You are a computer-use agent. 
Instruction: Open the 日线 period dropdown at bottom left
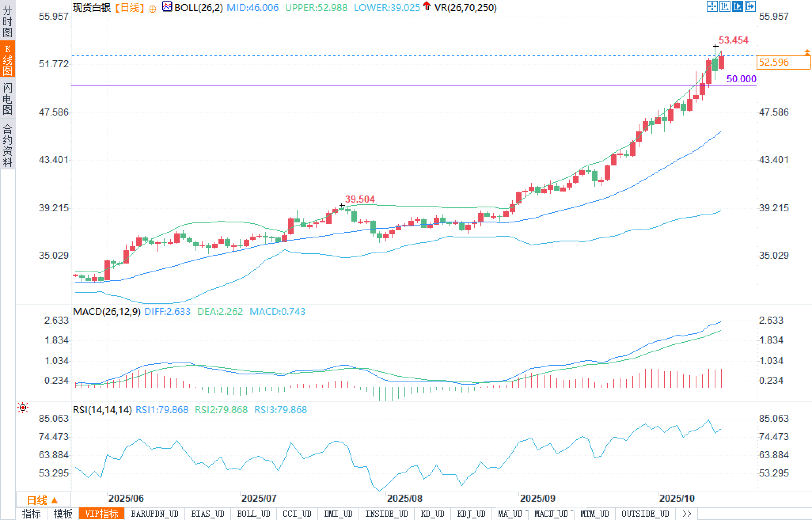click(x=43, y=501)
